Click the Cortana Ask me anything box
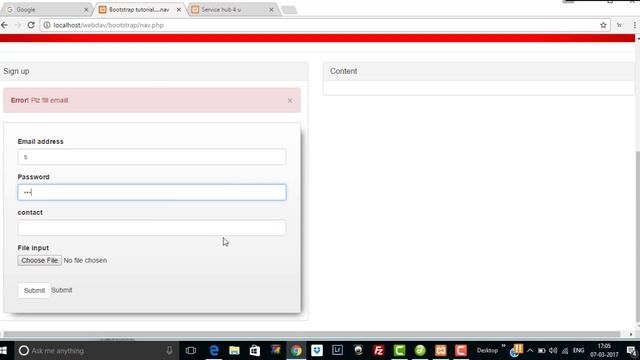 point(96,351)
